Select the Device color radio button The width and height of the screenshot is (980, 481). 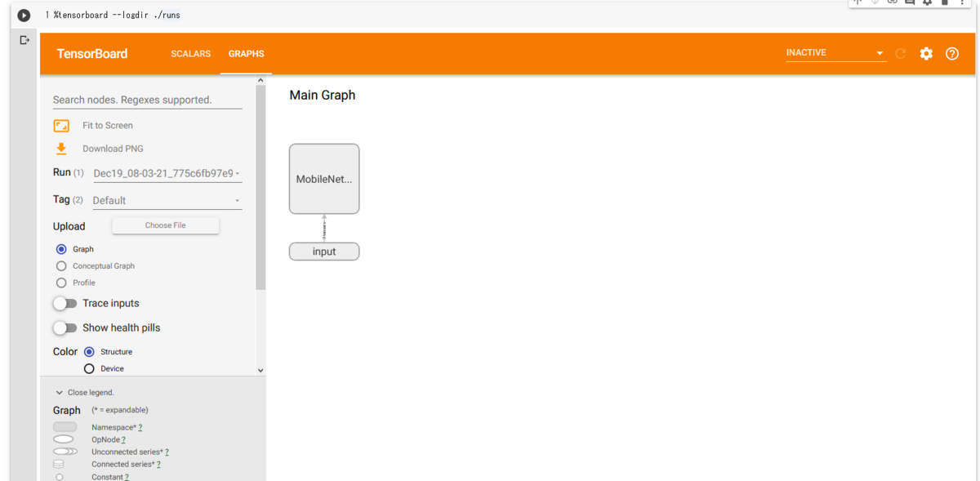click(89, 369)
